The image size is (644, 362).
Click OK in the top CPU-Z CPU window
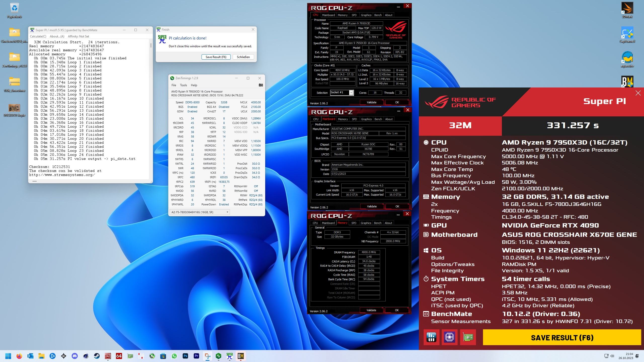pyautogui.click(x=397, y=102)
